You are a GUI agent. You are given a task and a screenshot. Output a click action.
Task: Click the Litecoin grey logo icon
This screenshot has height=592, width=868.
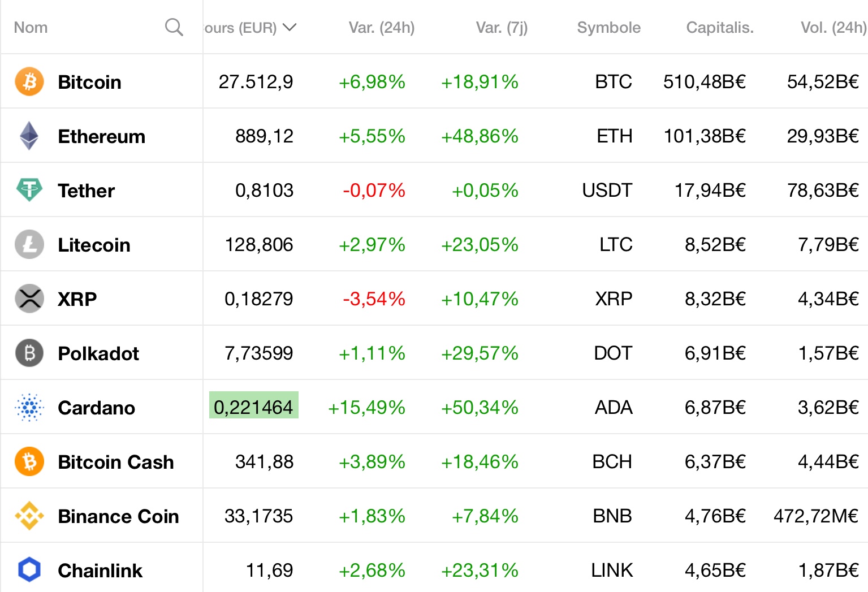pyautogui.click(x=29, y=244)
